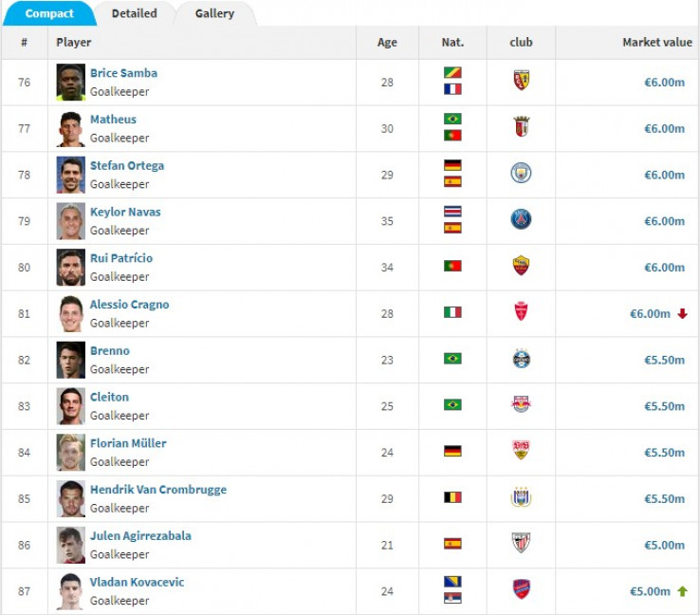Image resolution: width=700 pixels, height=615 pixels.
Task: Click Matheus player portrait thumbnail
Action: (x=70, y=128)
